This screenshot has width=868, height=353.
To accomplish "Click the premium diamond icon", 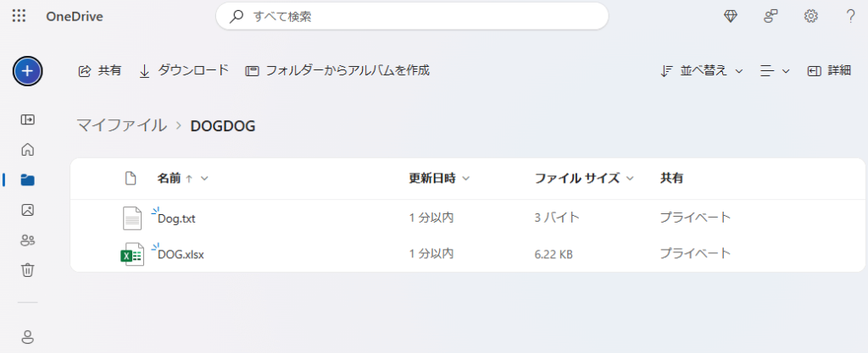I will pyautogui.click(x=731, y=16).
